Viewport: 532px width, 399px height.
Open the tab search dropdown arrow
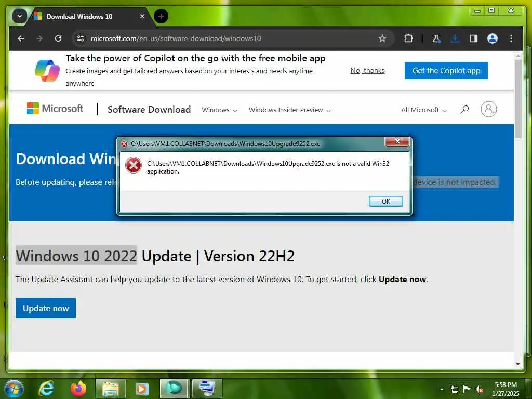click(x=19, y=16)
